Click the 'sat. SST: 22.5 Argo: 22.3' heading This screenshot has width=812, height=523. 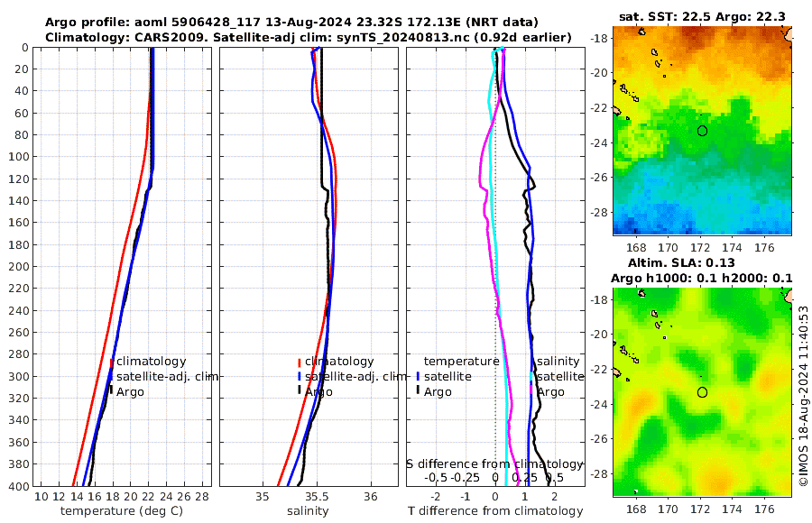click(x=702, y=16)
